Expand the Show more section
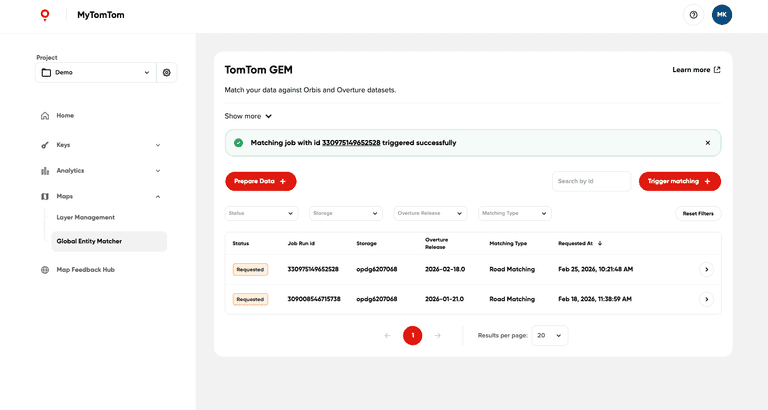 tap(248, 116)
